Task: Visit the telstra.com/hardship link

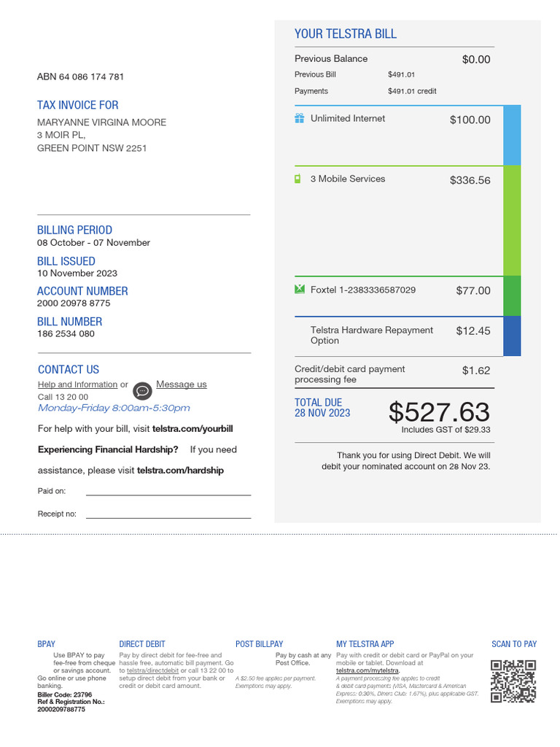Action: click(180, 471)
